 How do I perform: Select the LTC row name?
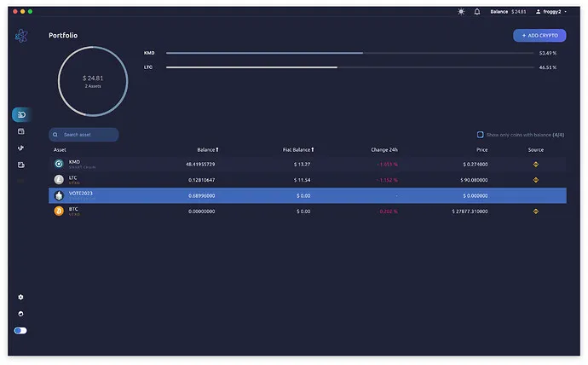click(x=72, y=178)
